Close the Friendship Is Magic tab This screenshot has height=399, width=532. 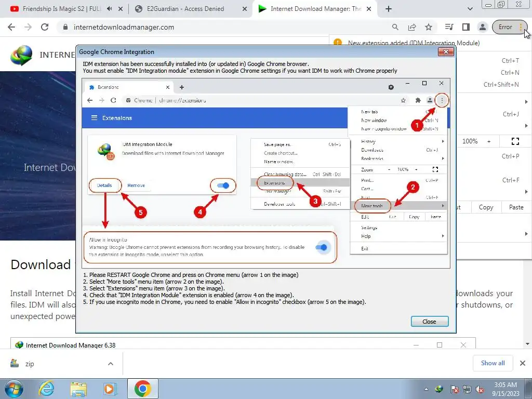[121, 9]
